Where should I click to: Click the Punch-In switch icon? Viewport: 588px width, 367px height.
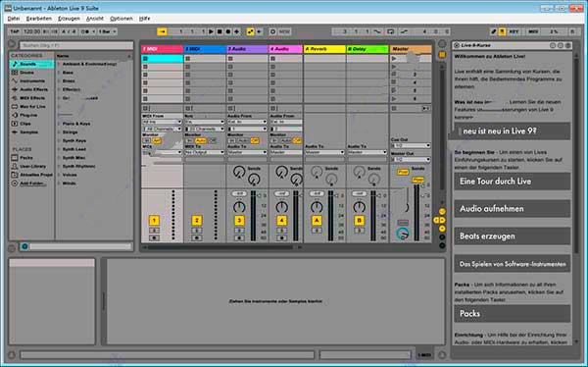click(x=377, y=32)
